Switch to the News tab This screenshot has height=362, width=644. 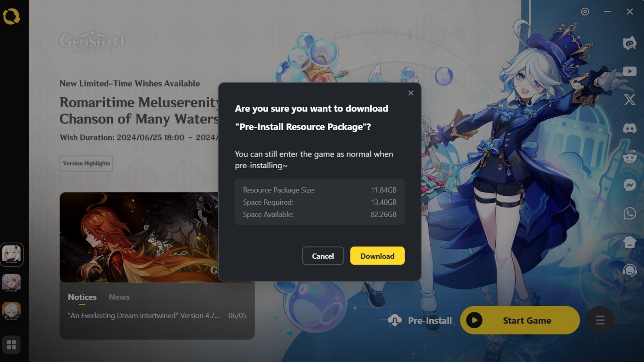[x=118, y=297]
